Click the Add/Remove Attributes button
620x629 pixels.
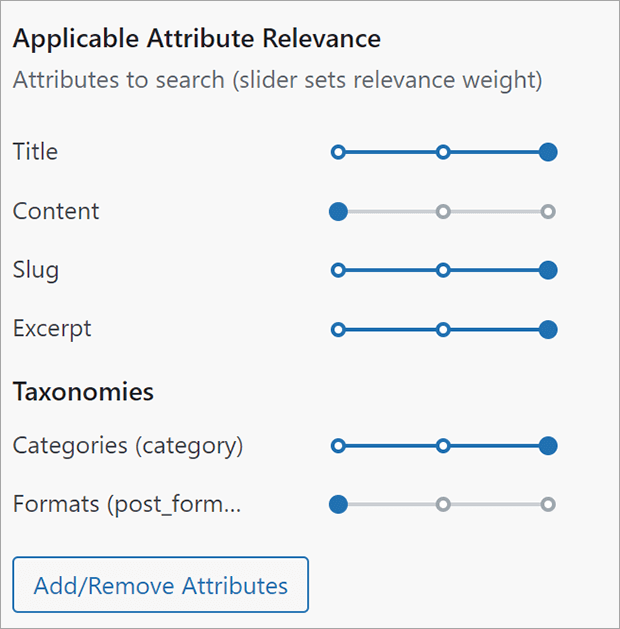160,585
